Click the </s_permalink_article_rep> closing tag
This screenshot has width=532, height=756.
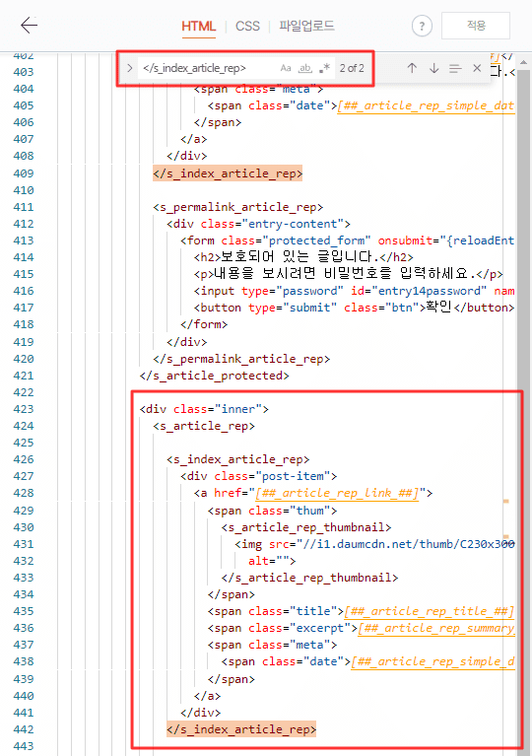241,358
